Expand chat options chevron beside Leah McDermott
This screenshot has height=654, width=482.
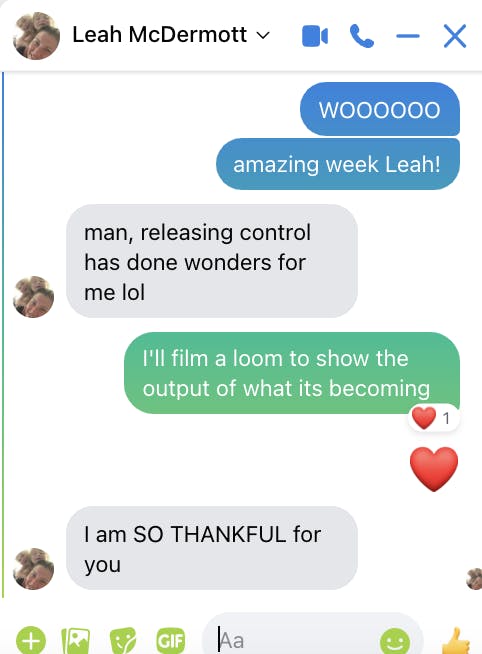point(263,35)
